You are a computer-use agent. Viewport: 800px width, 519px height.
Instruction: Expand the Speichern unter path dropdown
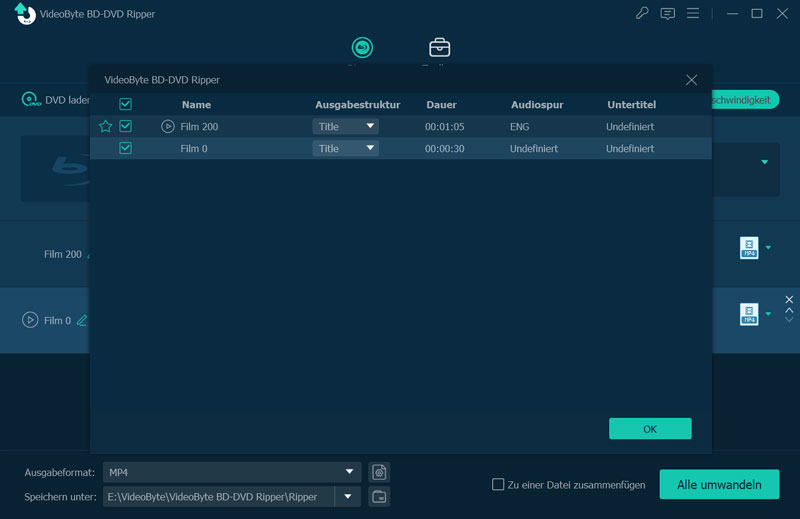[348, 497]
